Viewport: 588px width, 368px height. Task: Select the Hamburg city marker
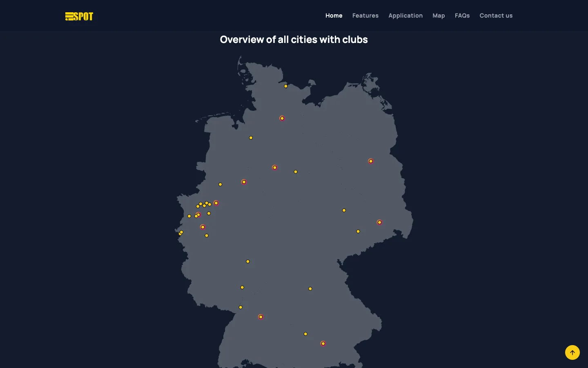pyautogui.click(x=282, y=118)
